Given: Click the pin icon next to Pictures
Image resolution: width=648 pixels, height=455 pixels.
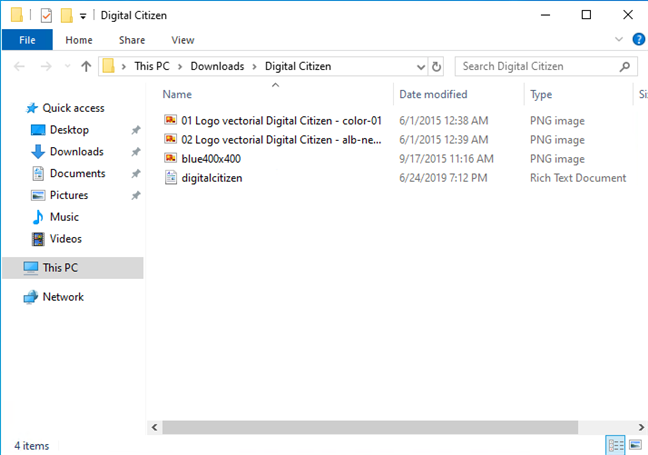Looking at the screenshot, I should pos(136,195).
